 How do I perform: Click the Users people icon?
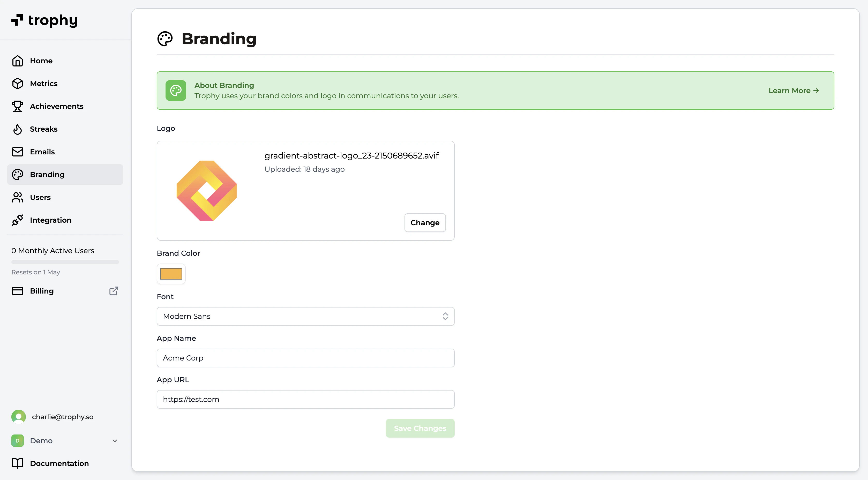(18, 197)
